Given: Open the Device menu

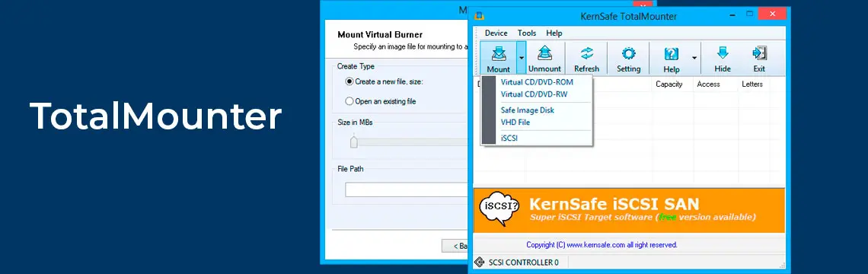Looking at the screenshot, I should (496, 33).
